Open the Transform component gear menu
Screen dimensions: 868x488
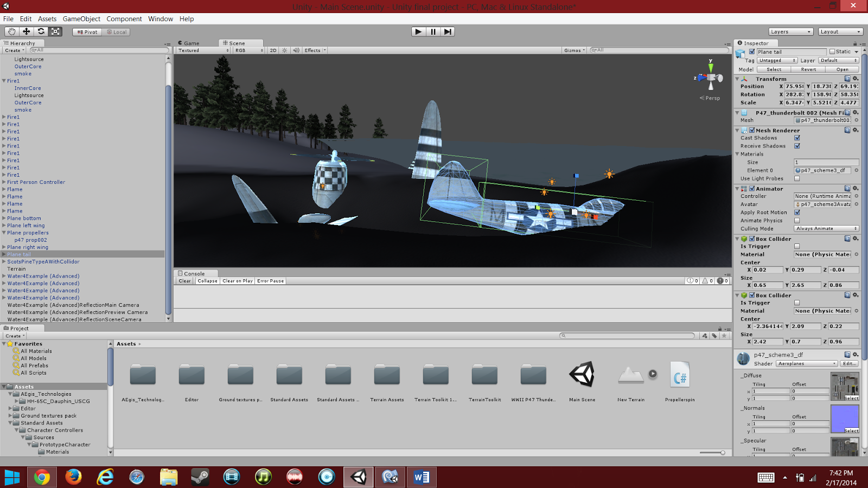856,79
